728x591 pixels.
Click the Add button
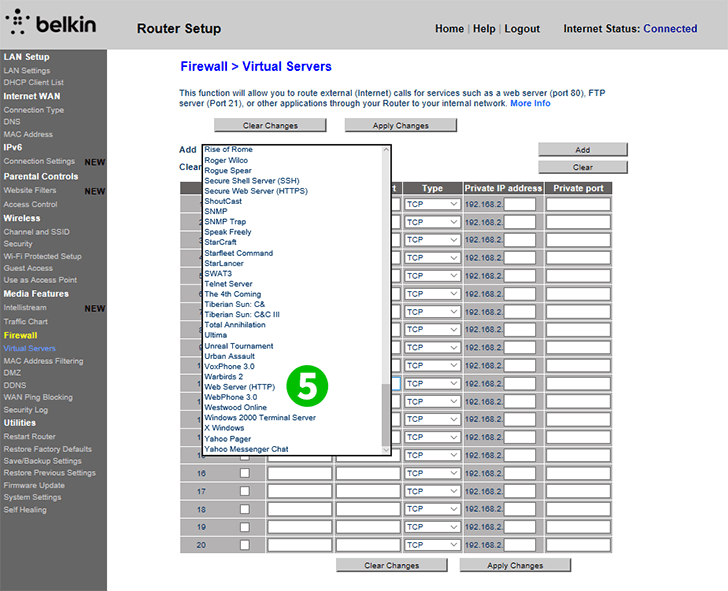(583, 149)
